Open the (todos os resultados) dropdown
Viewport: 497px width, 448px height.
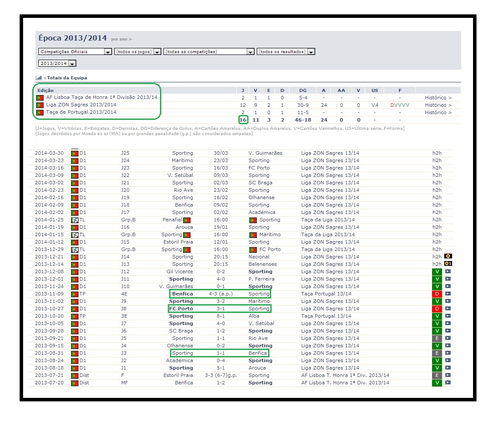[x=286, y=52]
